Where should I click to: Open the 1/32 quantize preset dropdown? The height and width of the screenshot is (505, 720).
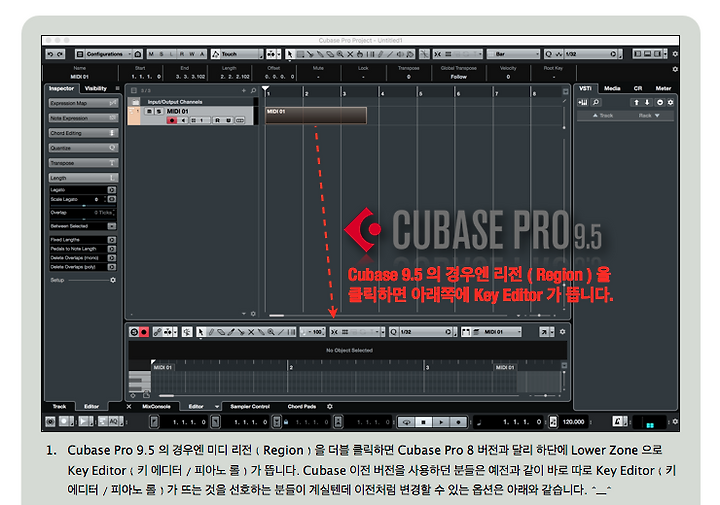coord(591,54)
